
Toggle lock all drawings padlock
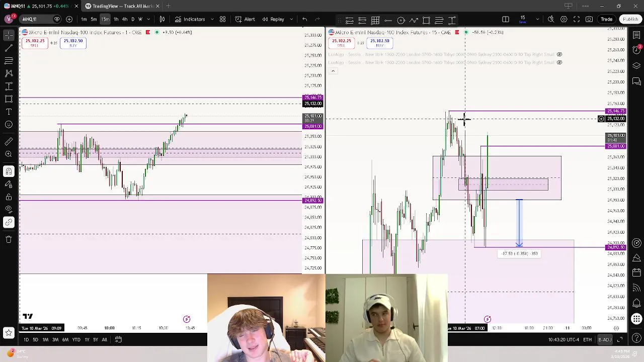click(x=9, y=197)
